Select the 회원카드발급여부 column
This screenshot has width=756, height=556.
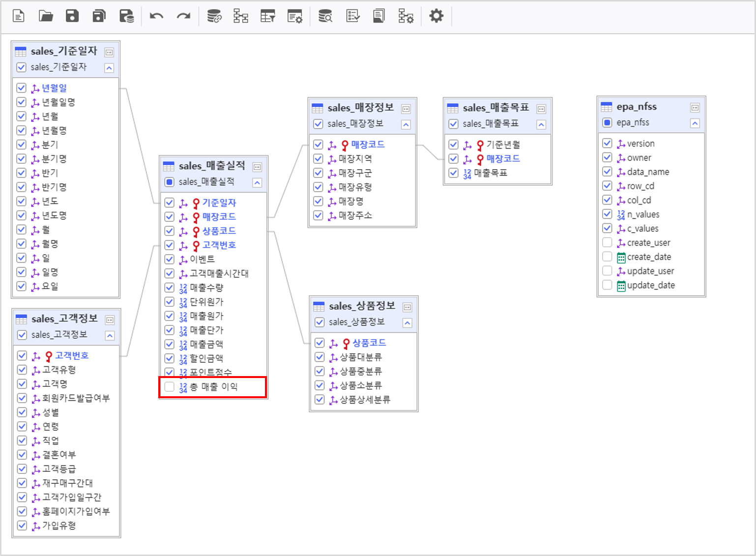click(x=76, y=398)
